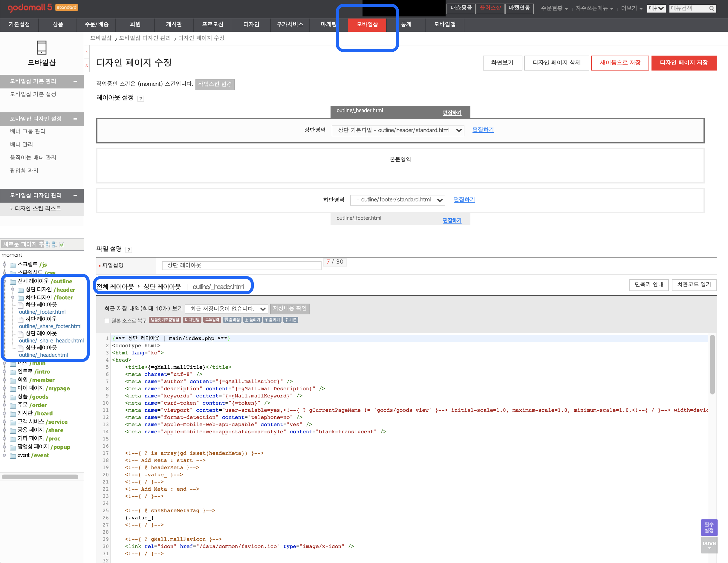Open the 상단영역 header file dropdown

click(398, 130)
